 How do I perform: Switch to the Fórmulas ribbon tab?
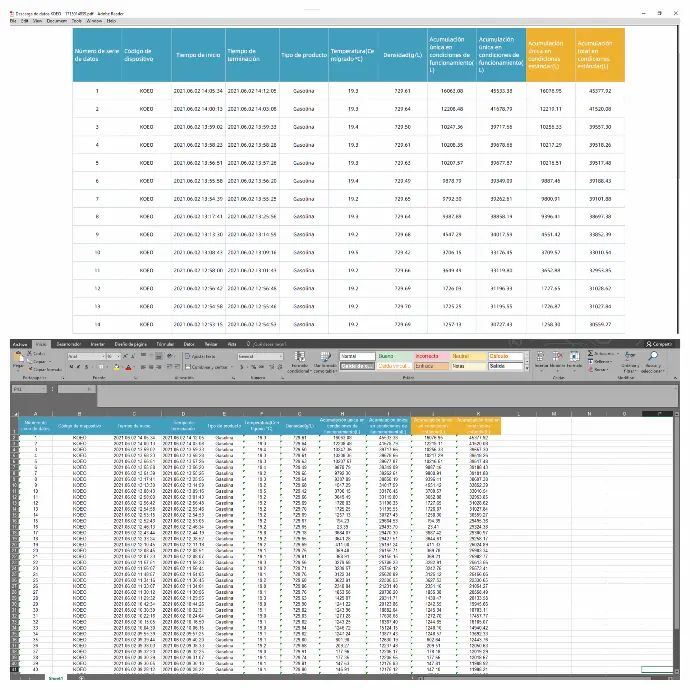165,344
